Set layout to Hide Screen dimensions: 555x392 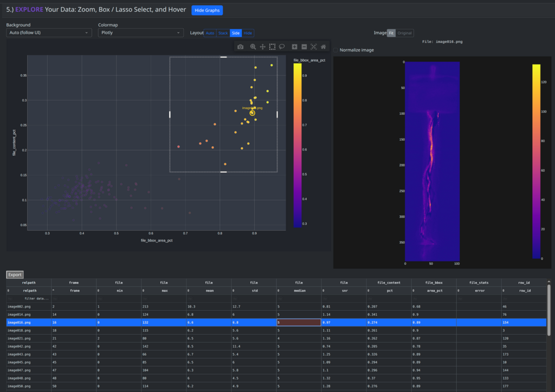(248, 33)
